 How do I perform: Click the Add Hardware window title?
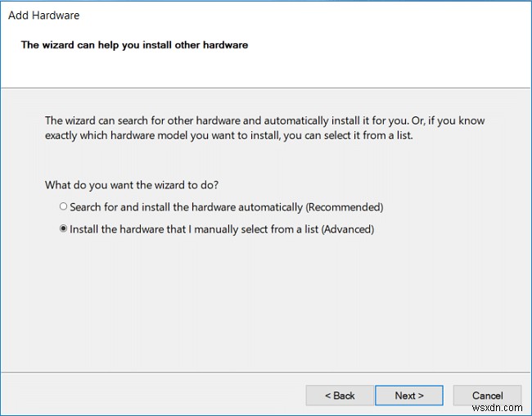(x=43, y=16)
